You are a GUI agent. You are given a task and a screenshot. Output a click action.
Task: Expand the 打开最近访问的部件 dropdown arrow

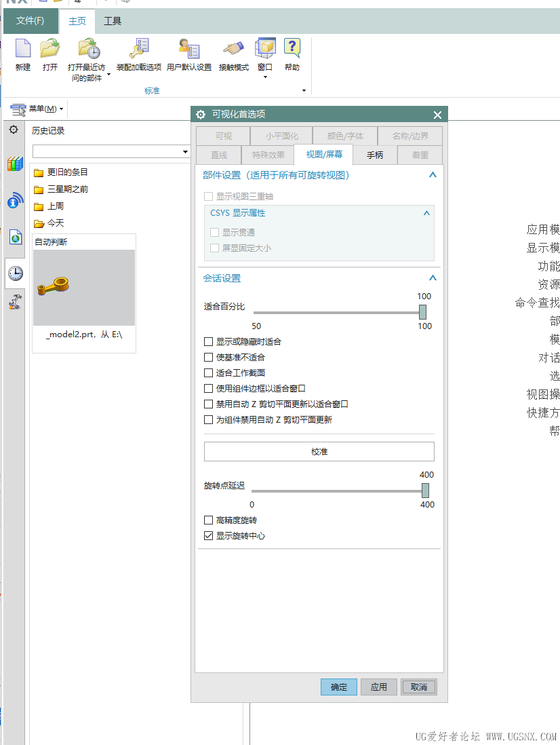coord(108,74)
